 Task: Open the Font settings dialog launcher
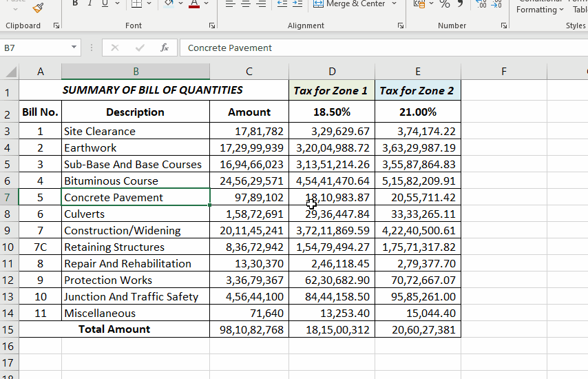212,25
